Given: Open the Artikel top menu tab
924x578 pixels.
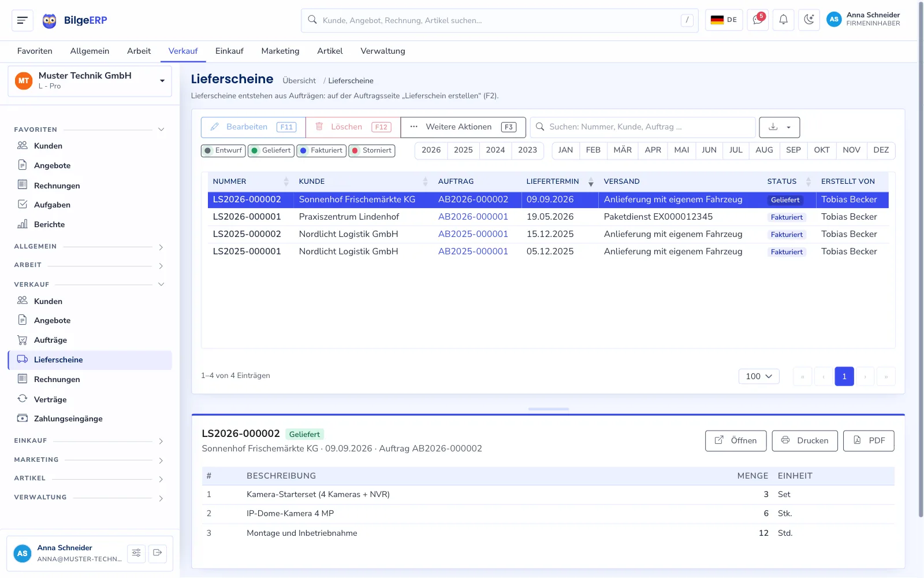Looking at the screenshot, I should coord(330,51).
